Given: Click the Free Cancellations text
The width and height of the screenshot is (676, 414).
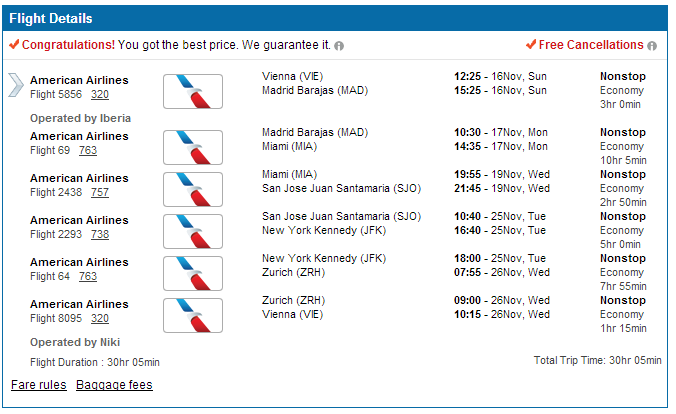Looking at the screenshot, I should coord(591,45).
